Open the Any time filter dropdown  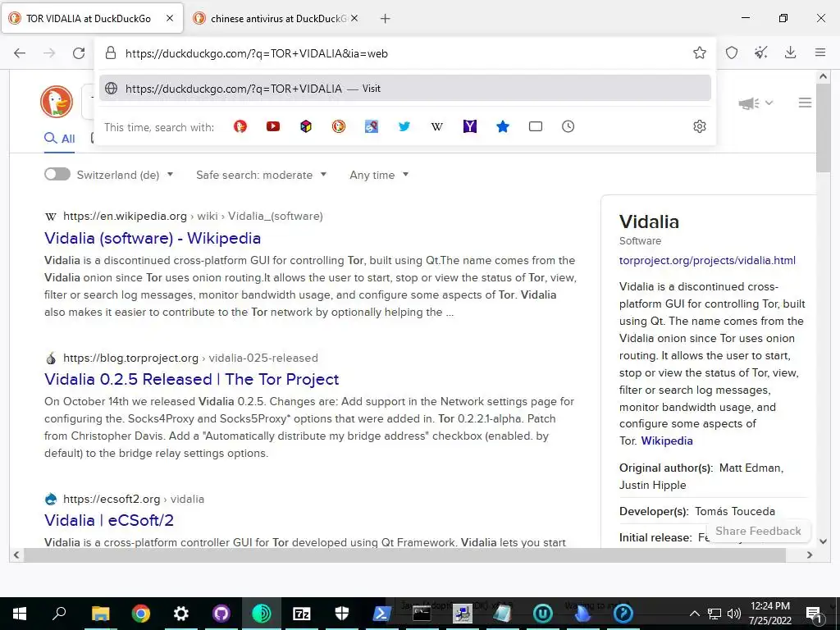(x=379, y=175)
